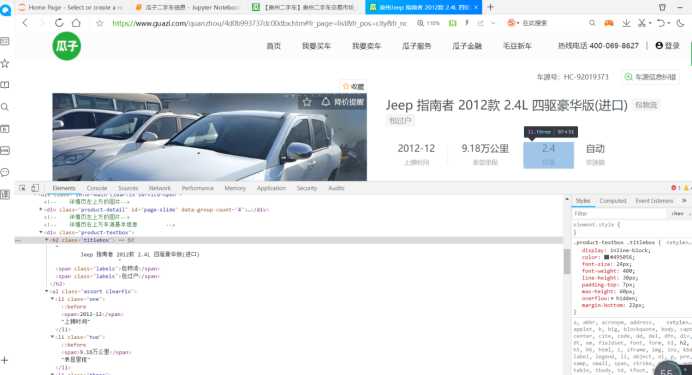Click the user avatar icon beside 登录
Viewport: 692px width, 375px height.
659,45
